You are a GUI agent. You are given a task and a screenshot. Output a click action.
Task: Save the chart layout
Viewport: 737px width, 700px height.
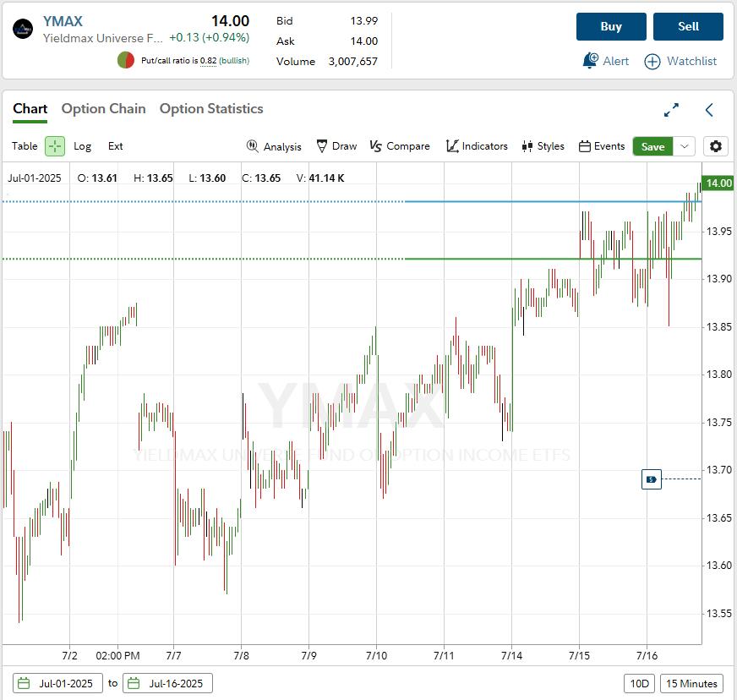(652, 146)
